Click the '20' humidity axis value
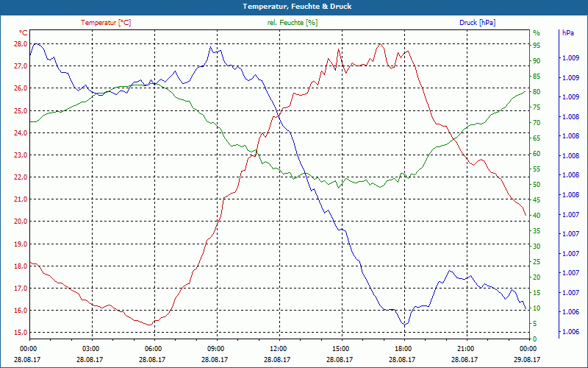Screen dimensions: 588x368 click(537, 277)
